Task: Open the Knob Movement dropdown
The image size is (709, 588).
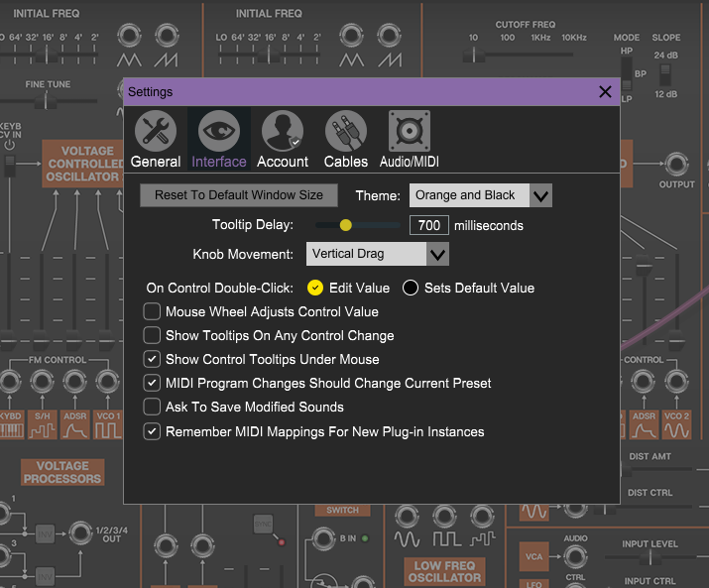Action: [x=378, y=254]
